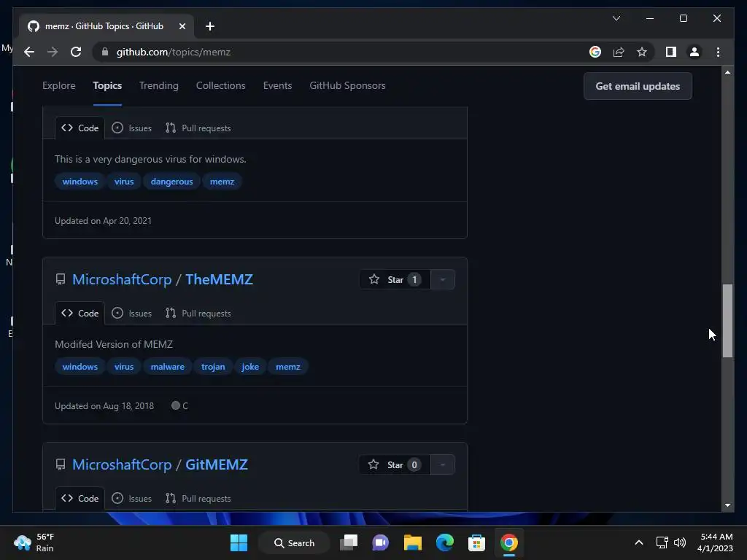This screenshot has height=560, width=747.
Task: Launch File Explorer from the taskbar
Action: [x=413, y=542]
